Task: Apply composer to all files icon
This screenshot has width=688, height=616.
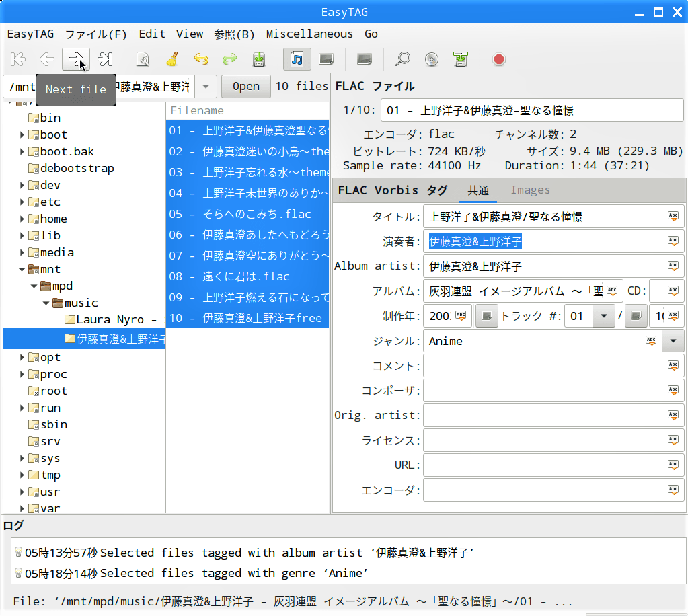Action: (x=673, y=390)
